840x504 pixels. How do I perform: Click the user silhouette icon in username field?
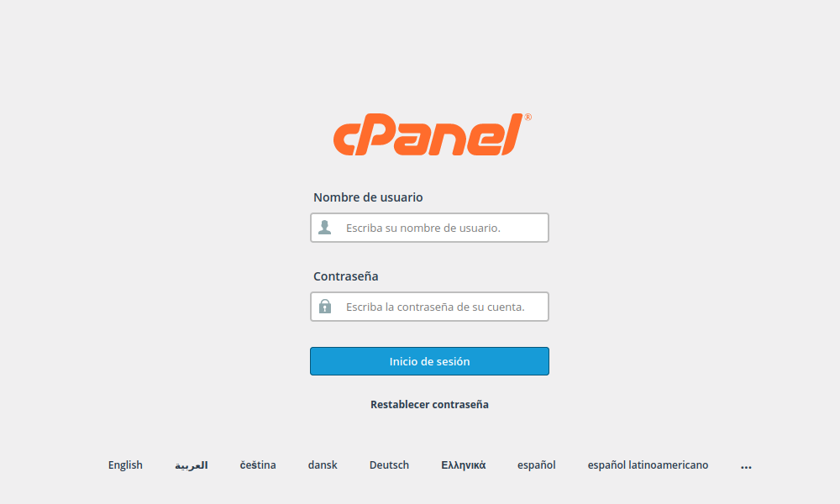324,227
